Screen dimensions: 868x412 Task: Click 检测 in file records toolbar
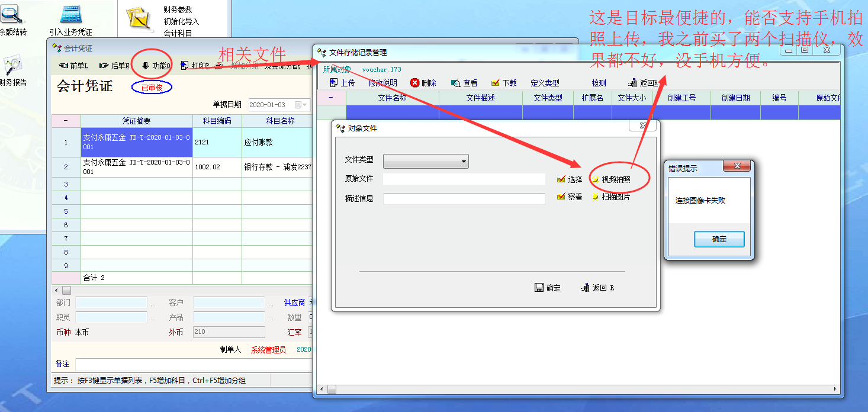point(599,83)
